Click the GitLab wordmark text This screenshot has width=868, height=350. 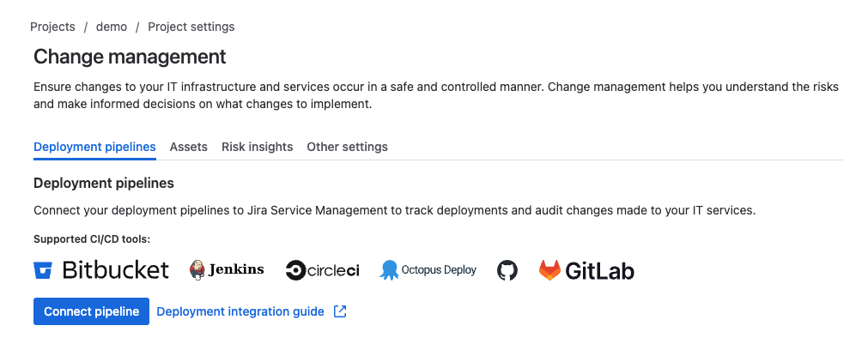tap(599, 271)
